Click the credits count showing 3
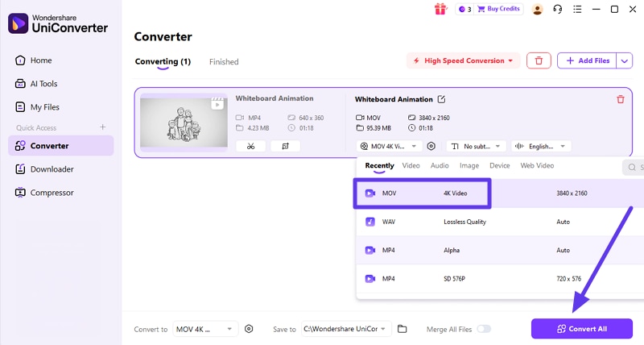This screenshot has width=644, height=345. [x=465, y=9]
